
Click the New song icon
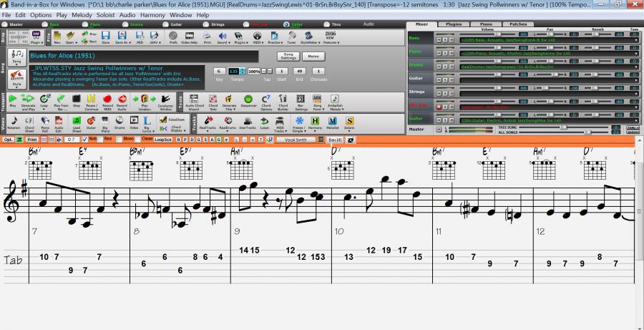coord(57,37)
